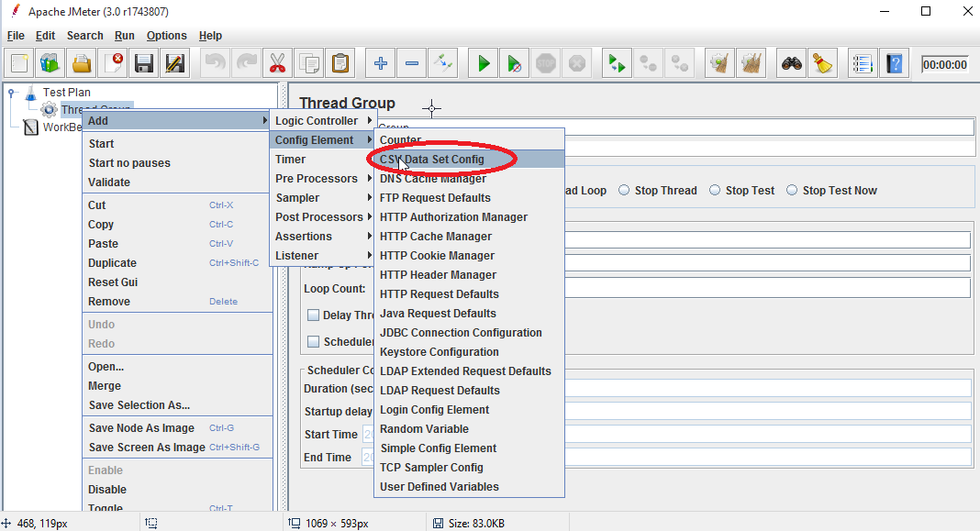This screenshot has width=980, height=531.
Task: Start the test with the green play icon
Action: coord(484,63)
